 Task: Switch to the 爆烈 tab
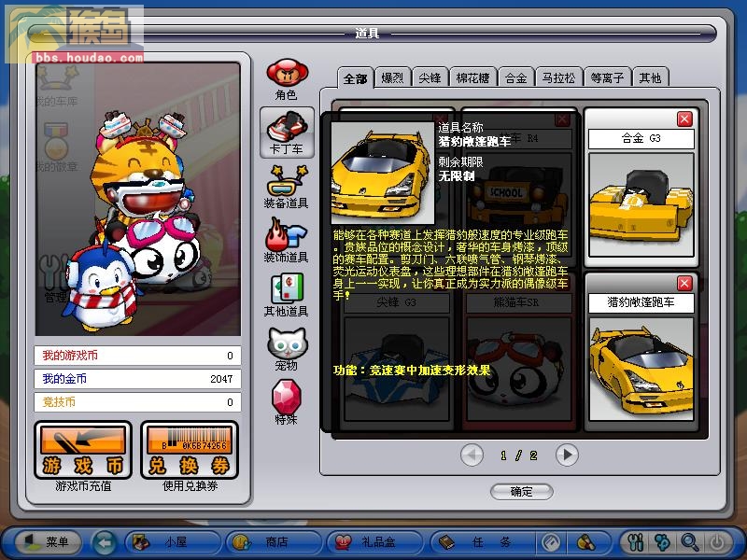coord(392,77)
